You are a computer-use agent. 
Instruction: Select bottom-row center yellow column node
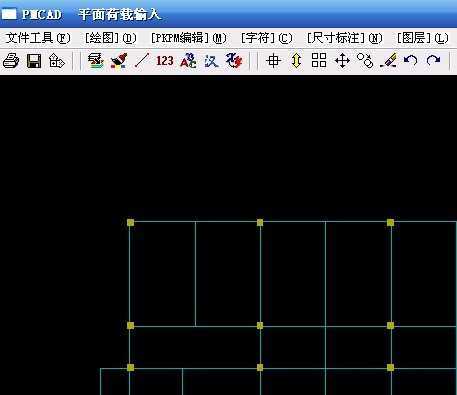coord(260,367)
